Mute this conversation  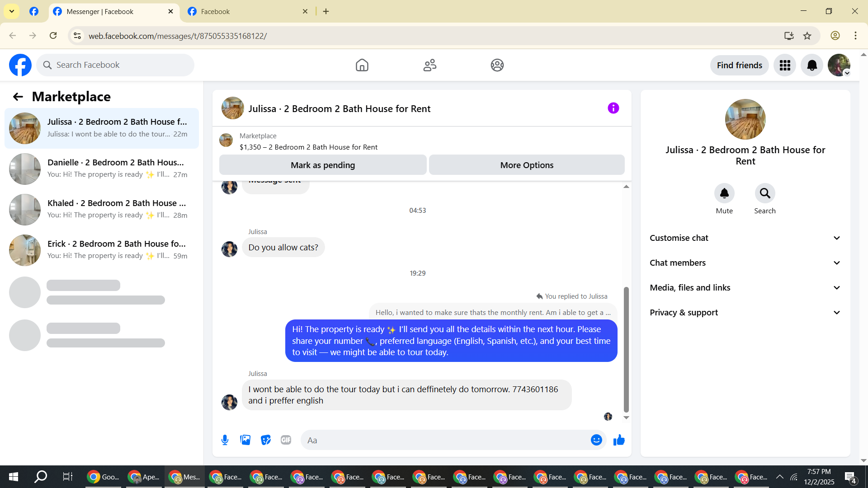point(724,193)
